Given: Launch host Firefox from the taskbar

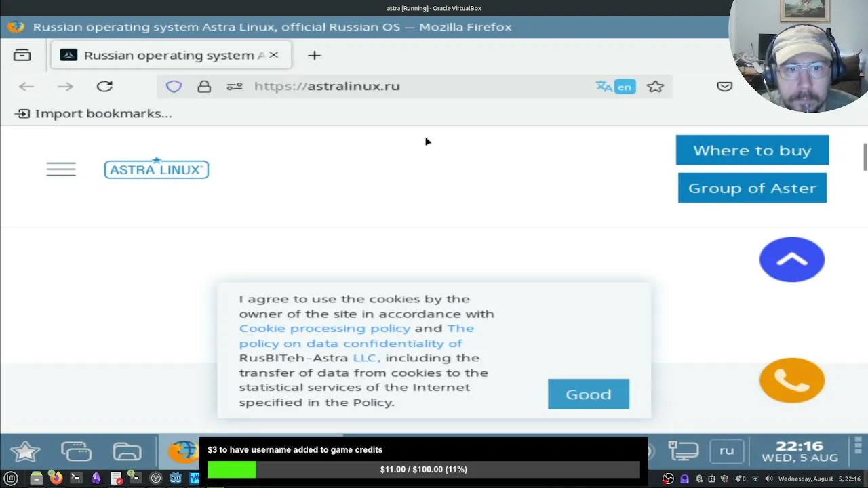Looking at the screenshot, I should (56, 479).
